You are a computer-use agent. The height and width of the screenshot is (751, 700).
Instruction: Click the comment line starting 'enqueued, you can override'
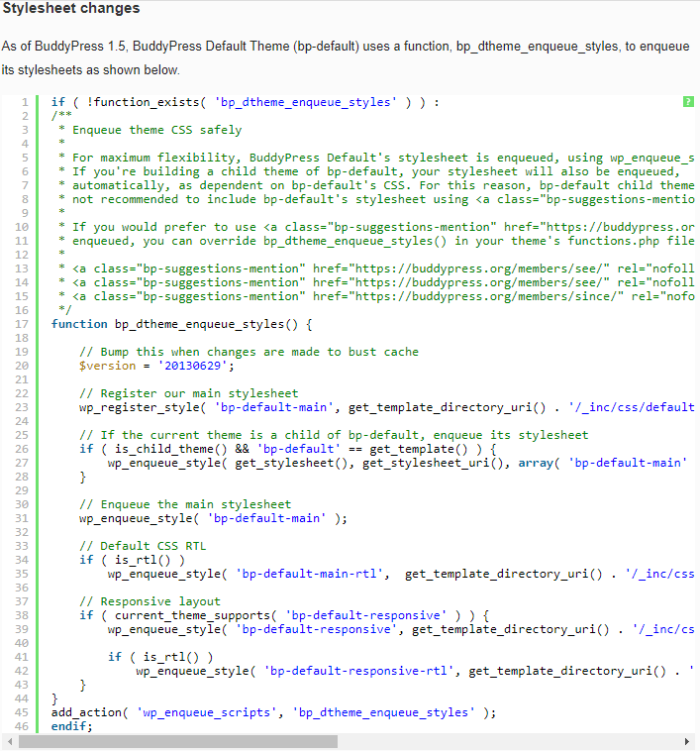[376, 241]
